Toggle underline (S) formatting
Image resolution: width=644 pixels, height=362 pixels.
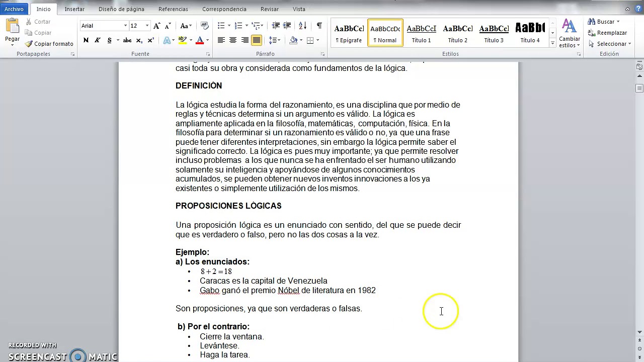click(109, 40)
